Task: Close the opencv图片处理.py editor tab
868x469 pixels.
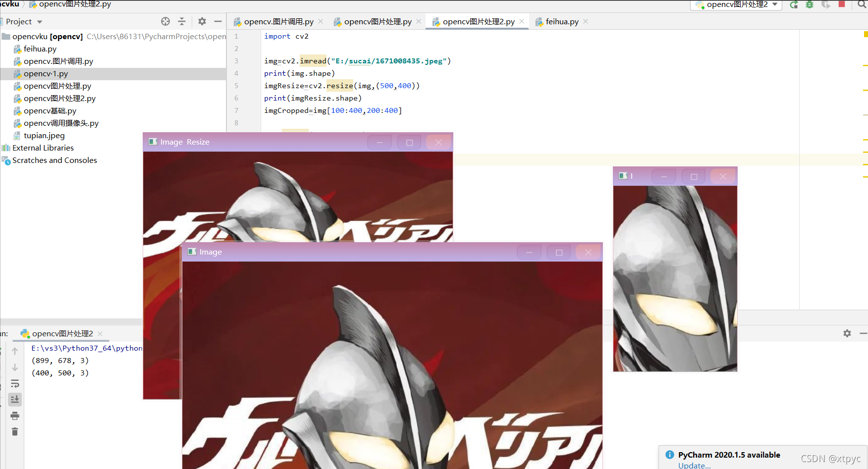Action: (419, 21)
